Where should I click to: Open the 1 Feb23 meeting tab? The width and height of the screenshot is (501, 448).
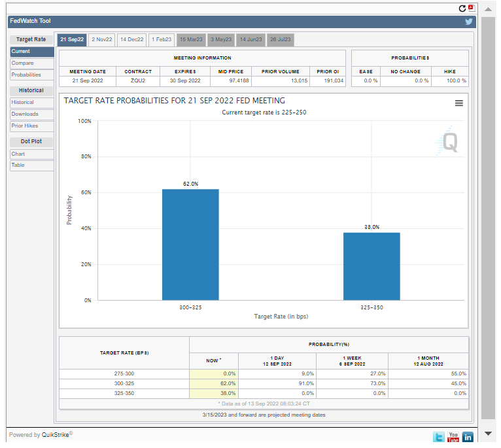[x=161, y=40]
